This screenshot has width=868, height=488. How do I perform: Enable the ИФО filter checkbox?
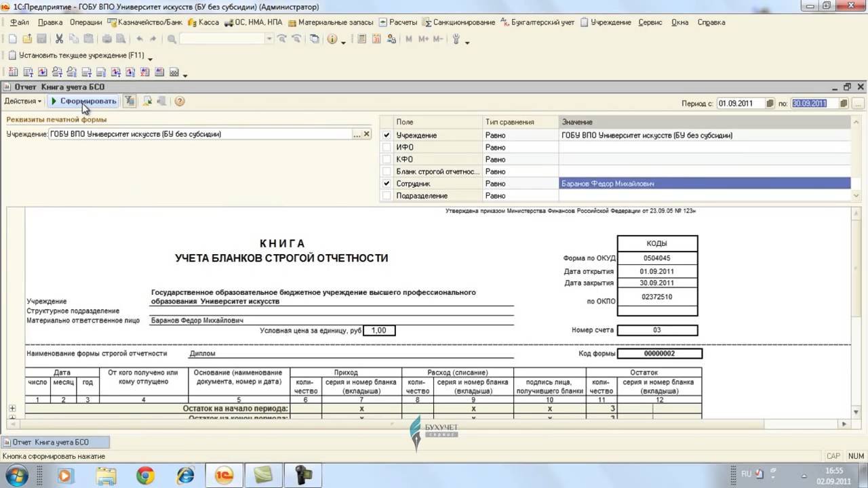tap(387, 148)
